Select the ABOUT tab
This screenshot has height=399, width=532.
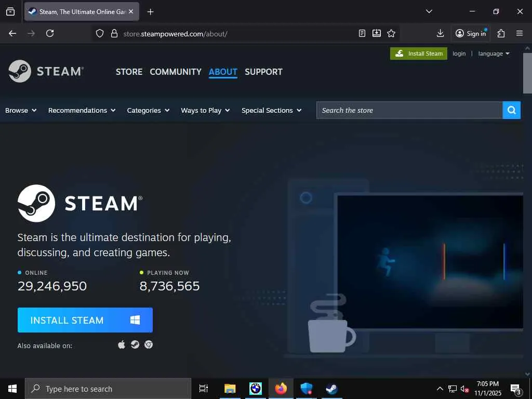point(223,72)
